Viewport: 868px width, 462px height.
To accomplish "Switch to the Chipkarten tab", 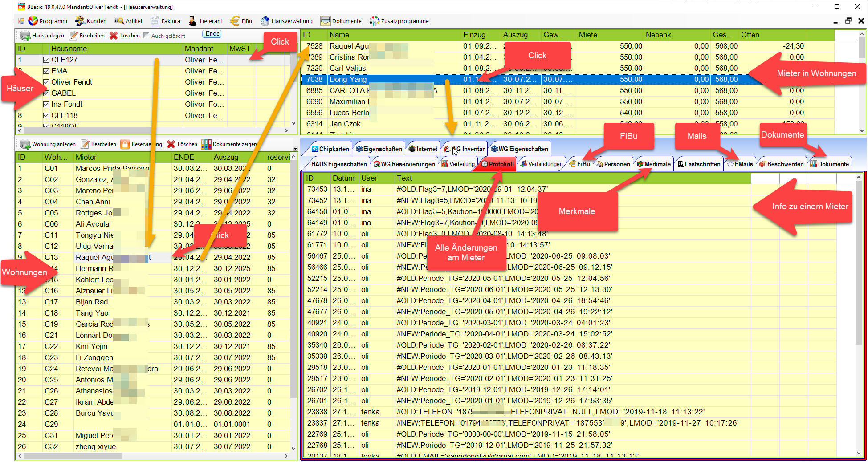I will click(330, 149).
